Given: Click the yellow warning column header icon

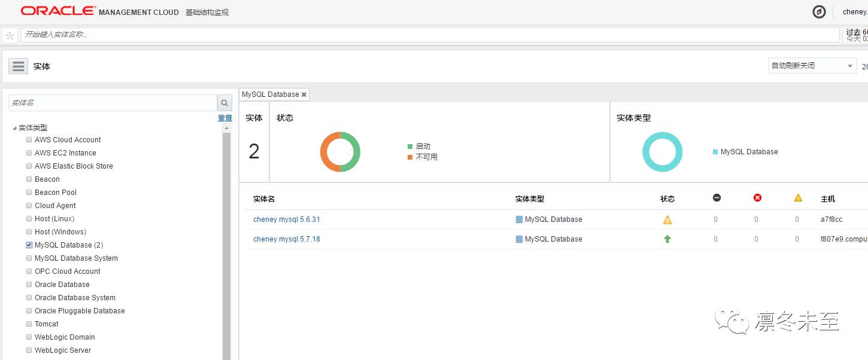Looking at the screenshot, I should click(798, 198).
